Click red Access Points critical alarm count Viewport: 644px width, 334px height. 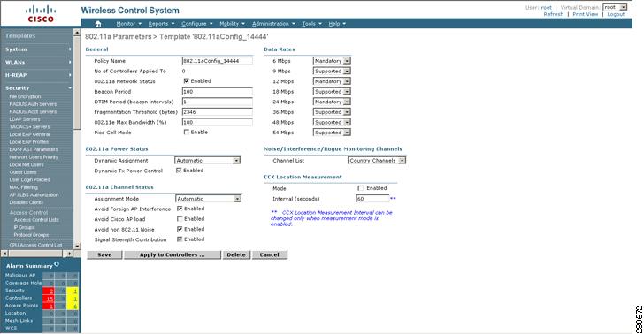[x=49, y=306]
